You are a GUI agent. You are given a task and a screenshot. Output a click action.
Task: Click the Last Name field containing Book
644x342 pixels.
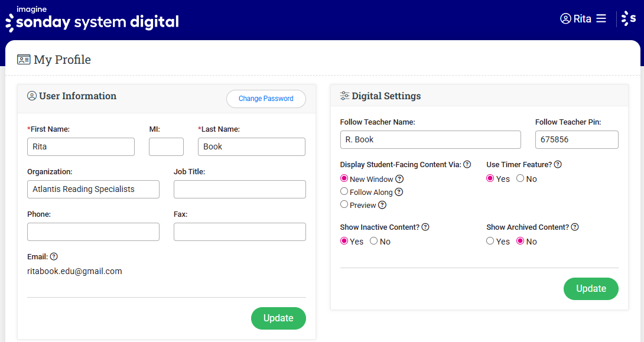(x=252, y=146)
